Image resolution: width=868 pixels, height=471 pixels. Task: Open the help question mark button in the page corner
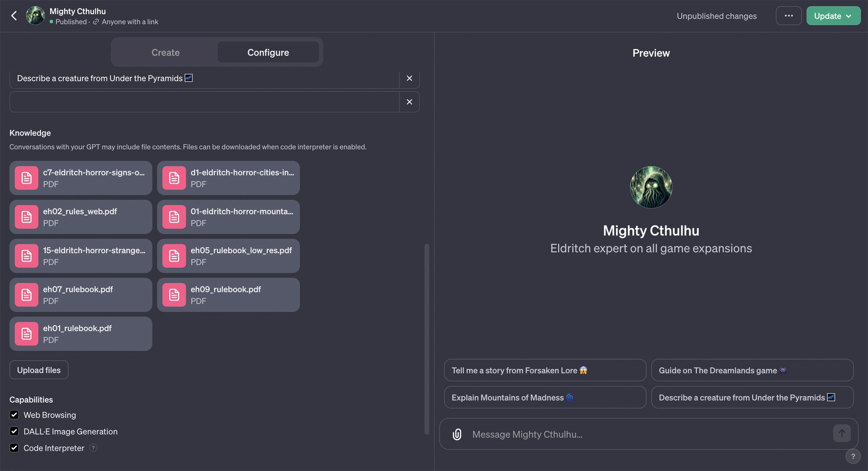pyautogui.click(x=853, y=456)
